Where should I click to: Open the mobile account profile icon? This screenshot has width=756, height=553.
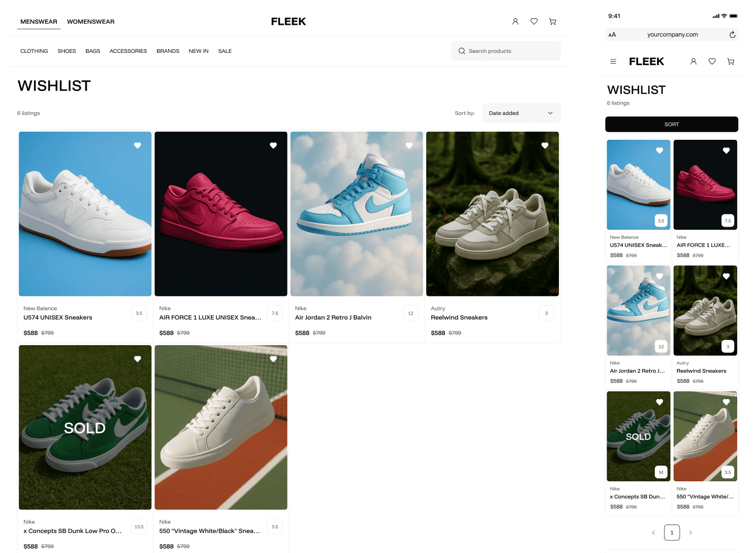tap(694, 62)
